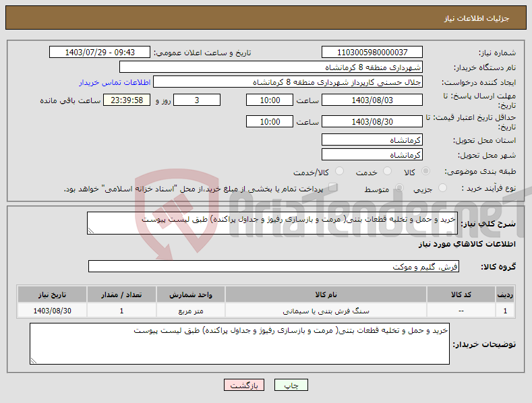Click the response deadline date 1403/08/03

372,100
